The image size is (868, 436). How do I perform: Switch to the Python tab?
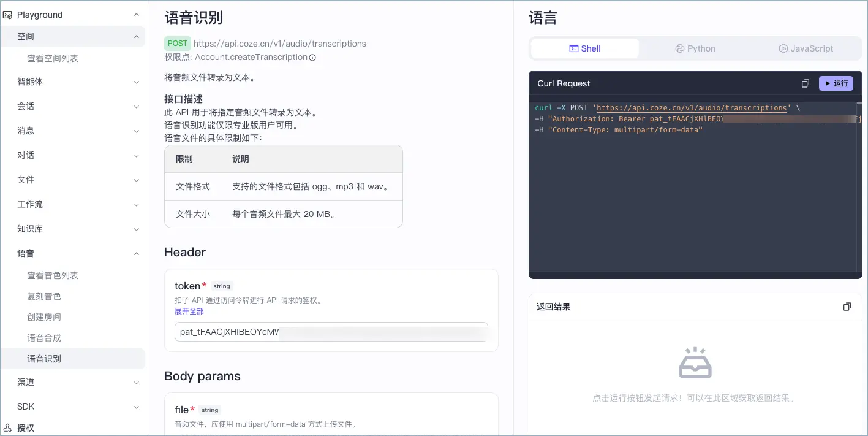click(695, 48)
